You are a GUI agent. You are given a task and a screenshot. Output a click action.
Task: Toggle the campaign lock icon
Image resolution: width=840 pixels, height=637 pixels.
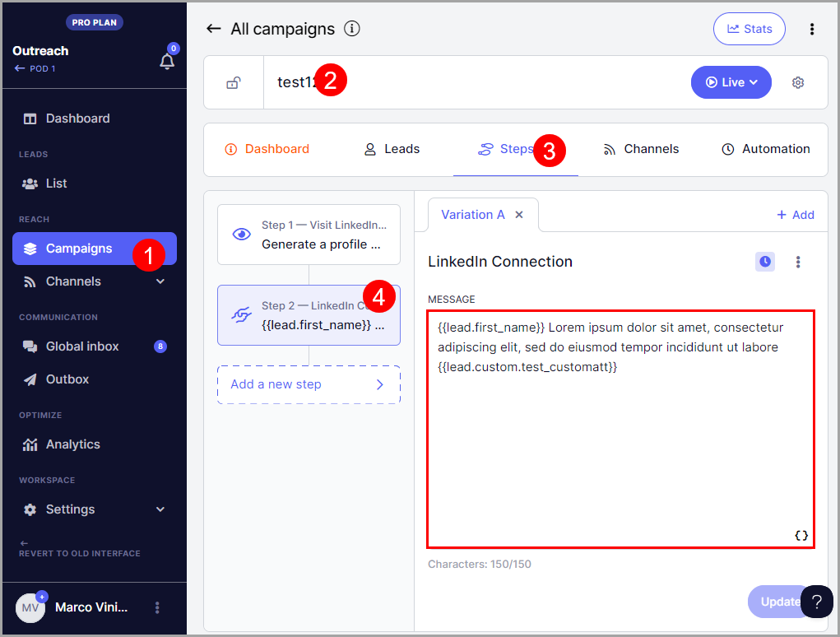point(234,82)
